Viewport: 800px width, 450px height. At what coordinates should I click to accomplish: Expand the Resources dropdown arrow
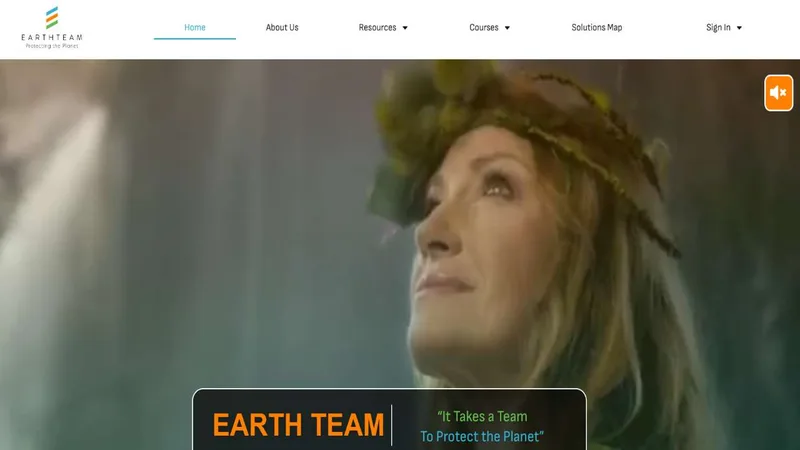pyautogui.click(x=405, y=28)
